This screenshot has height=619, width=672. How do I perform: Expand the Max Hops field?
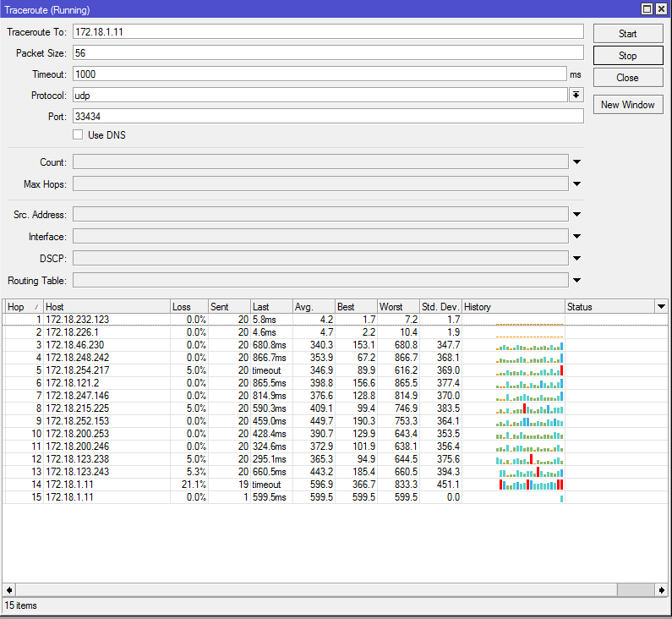click(577, 184)
